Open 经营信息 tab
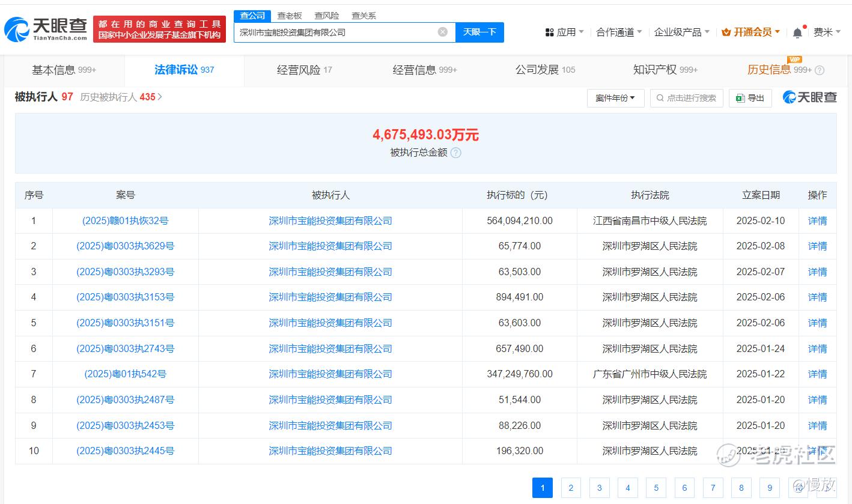The height and width of the screenshot is (504, 852). point(425,70)
